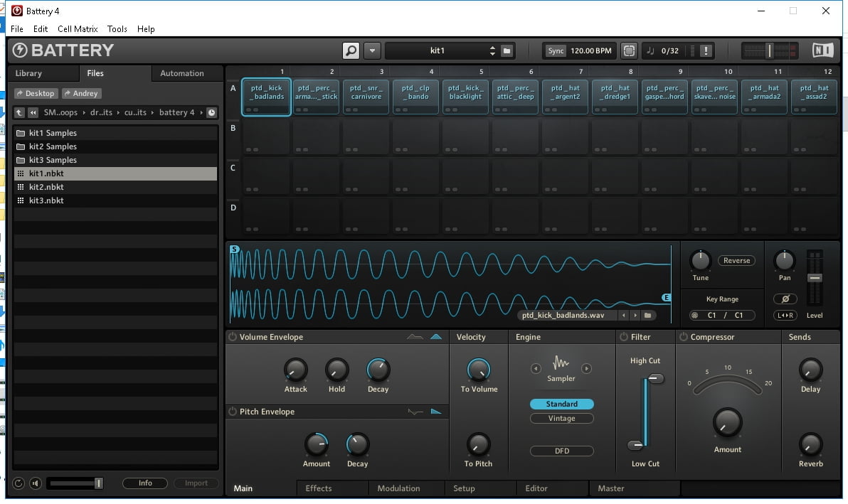Open the Cell Matrix menu
848x504 pixels.
pyautogui.click(x=78, y=29)
